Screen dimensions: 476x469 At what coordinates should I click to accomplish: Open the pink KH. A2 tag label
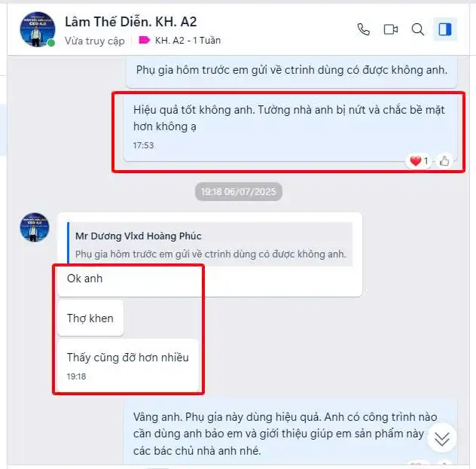pyautogui.click(x=144, y=40)
